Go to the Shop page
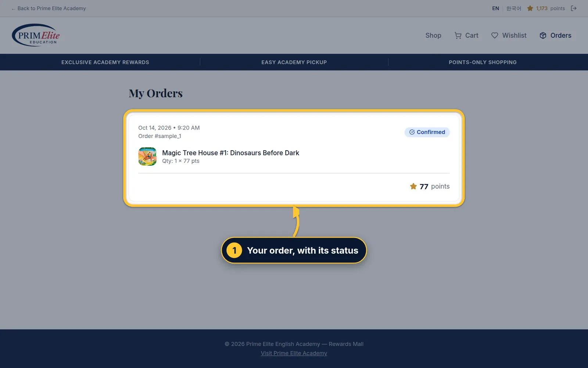Image resolution: width=588 pixels, height=368 pixels. click(x=433, y=35)
